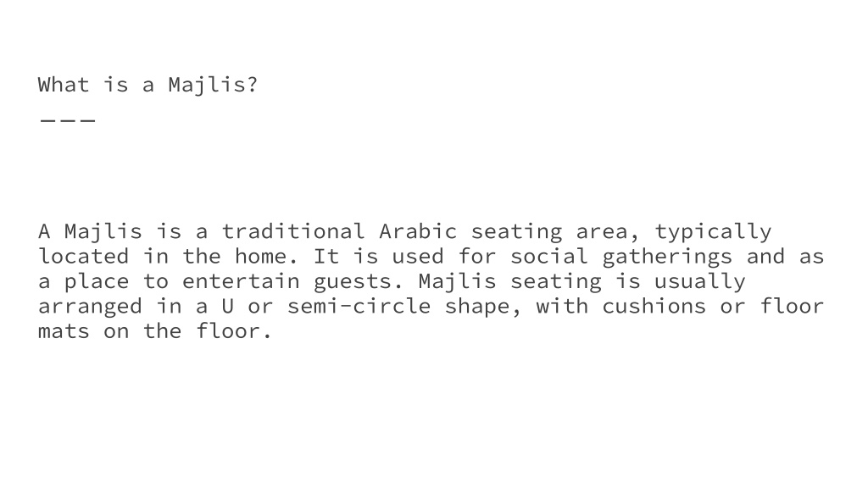The image size is (868, 488).
Task: Click the word "Arabic" in the paragraph
Action: 418,231
